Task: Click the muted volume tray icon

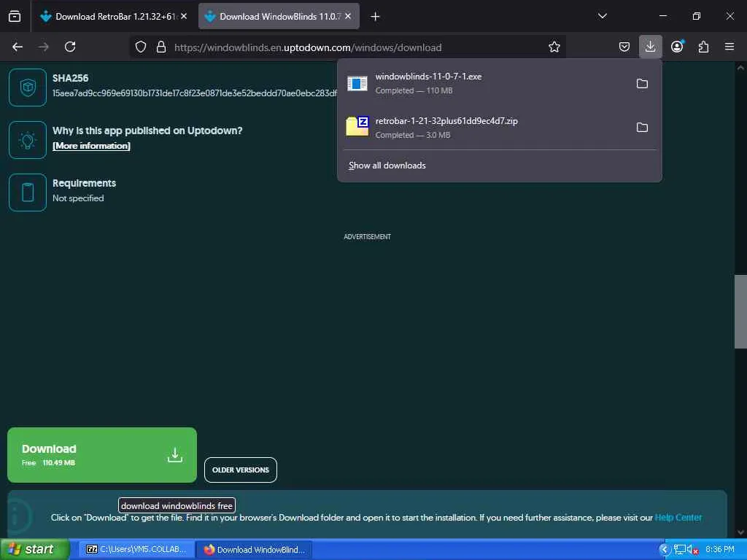Action: tap(693, 550)
